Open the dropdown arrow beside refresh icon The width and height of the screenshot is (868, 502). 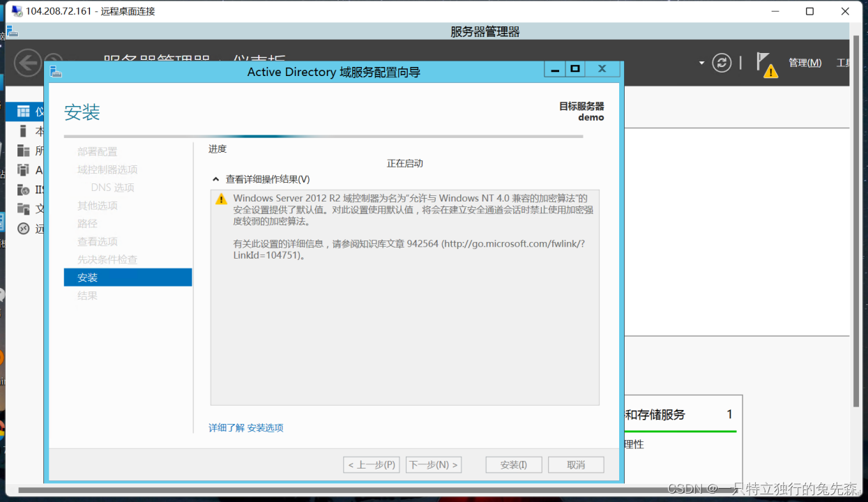701,63
